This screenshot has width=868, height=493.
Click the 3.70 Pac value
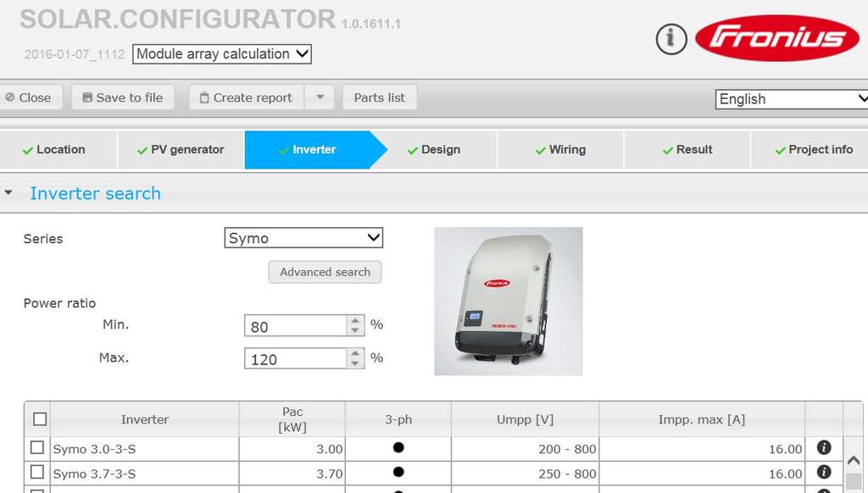pos(330,474)
